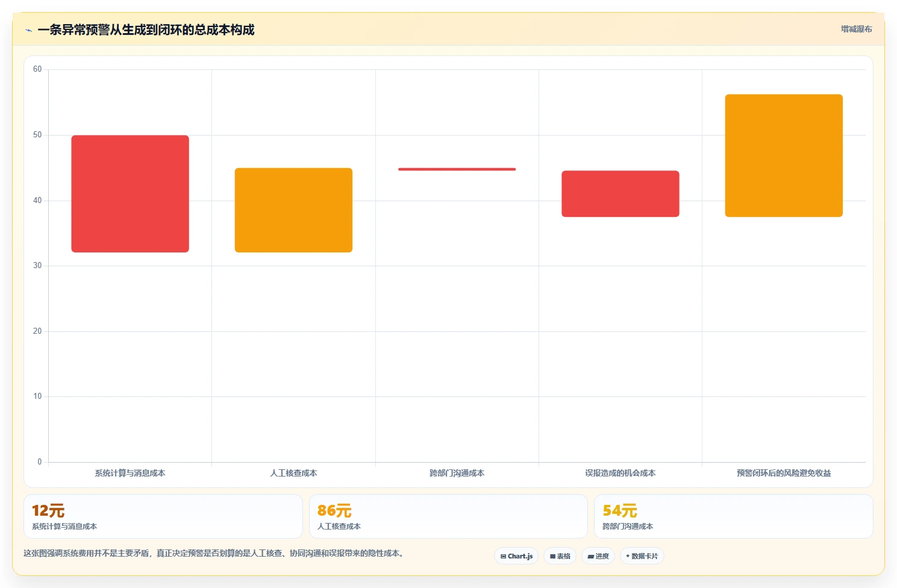Click the y-axis value 60
The height and width of the screenshot is (588, 897).
coord(37,69)
